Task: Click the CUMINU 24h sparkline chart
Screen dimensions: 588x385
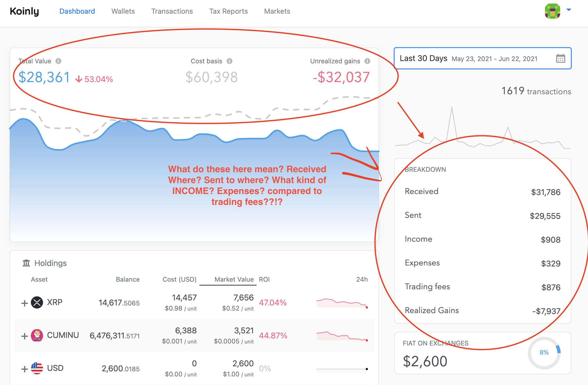Action: click(x=342, y=336)
